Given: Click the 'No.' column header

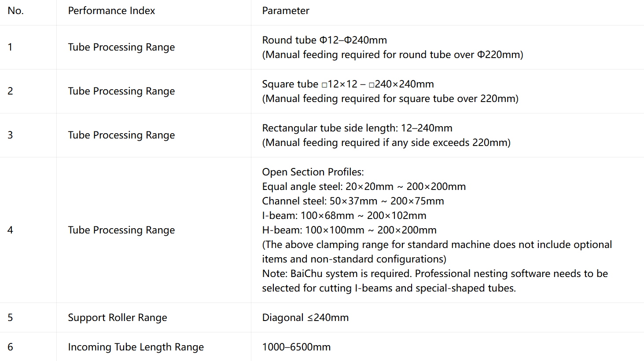Looking at the screenshot, I should pos(16,11).
